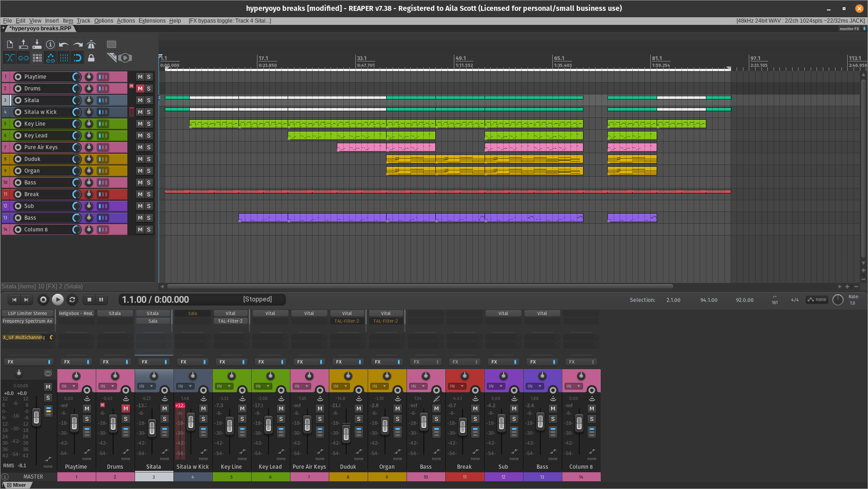Open Drums mixer strip IN input dropdown
The width and height of the screenshot is (868, 489).
107,386
